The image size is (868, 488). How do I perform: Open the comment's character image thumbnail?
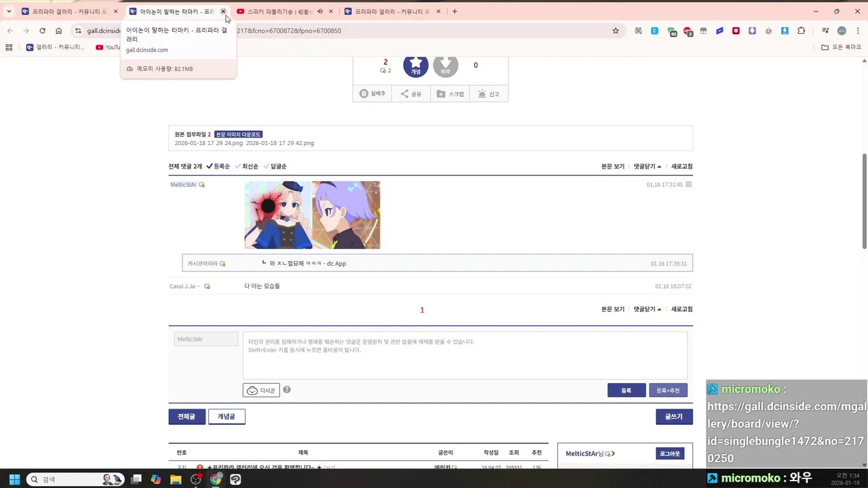point(312,215)
